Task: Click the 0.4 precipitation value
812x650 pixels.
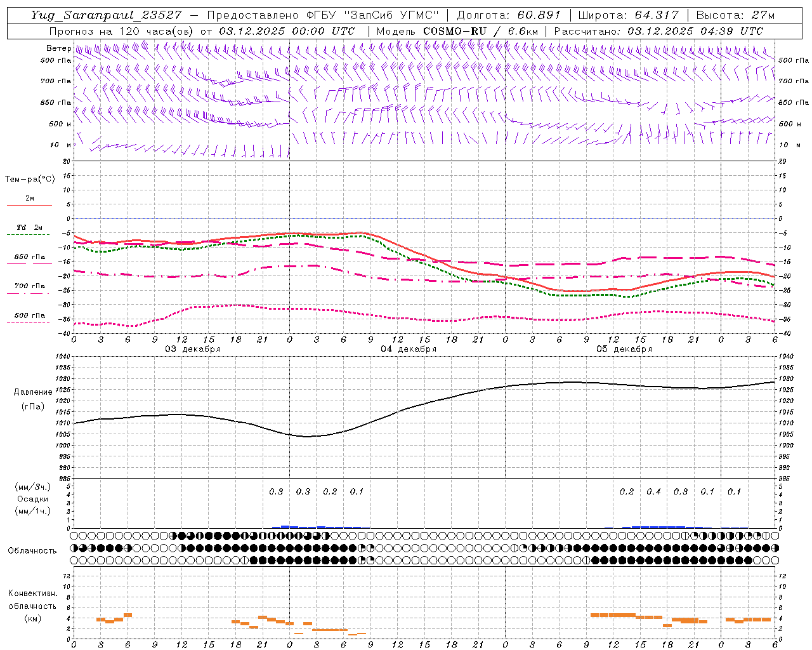Action: pyautogui.click(x=653, y=492)
